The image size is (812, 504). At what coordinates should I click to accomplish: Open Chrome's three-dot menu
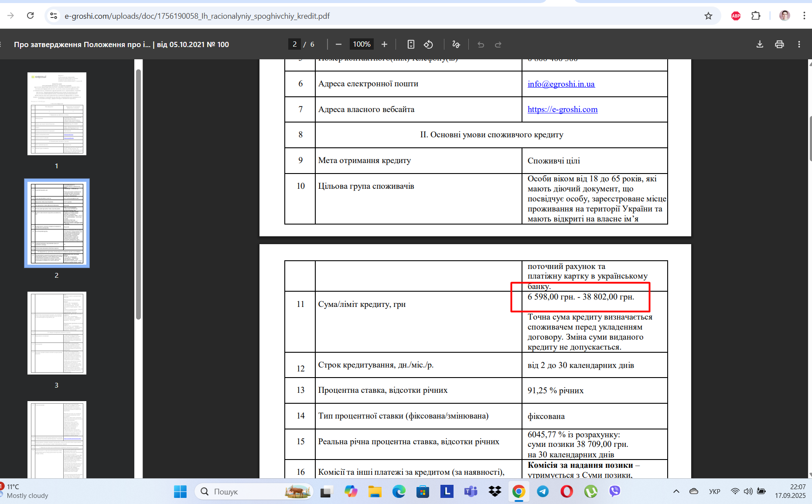[804, 16]
